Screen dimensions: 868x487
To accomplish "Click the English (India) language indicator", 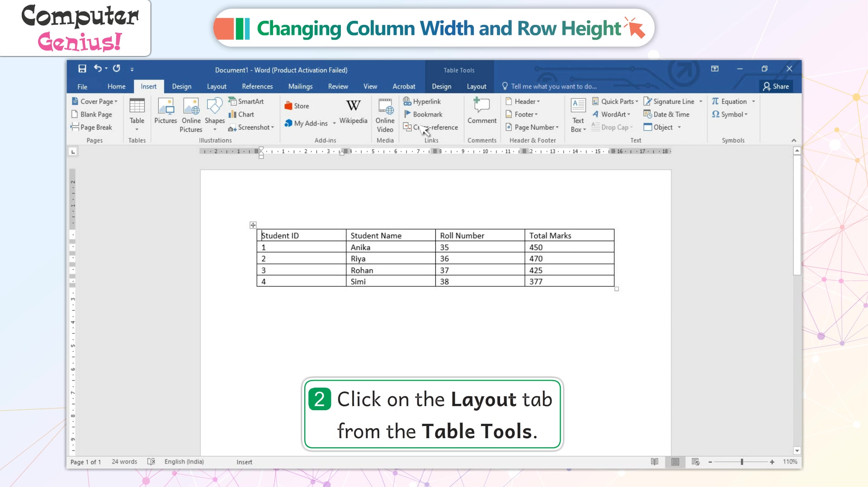I will pos(184,462).
